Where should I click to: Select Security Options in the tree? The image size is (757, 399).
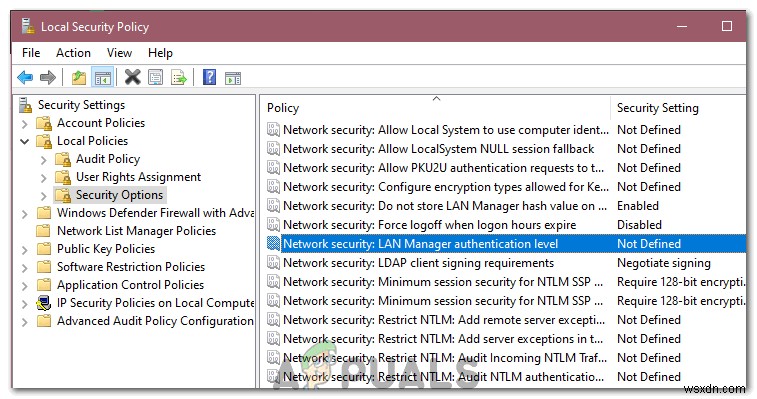click(119, 195)
